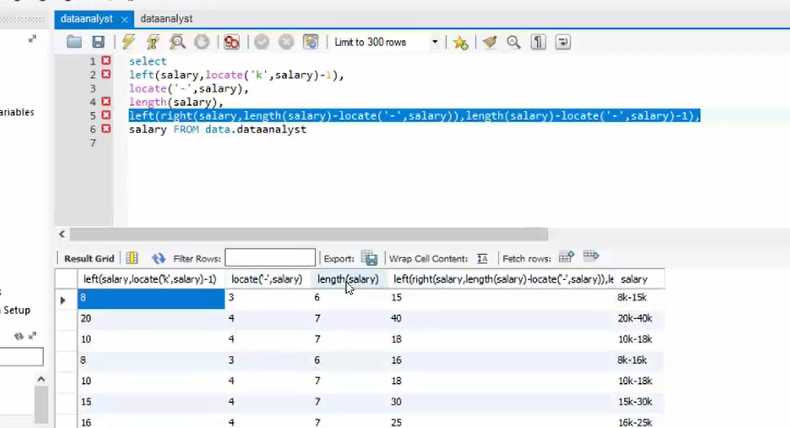The width and height of the screenshot is (790, 428).
Task: Click the cell with value 20
Action: click(86, 319)
